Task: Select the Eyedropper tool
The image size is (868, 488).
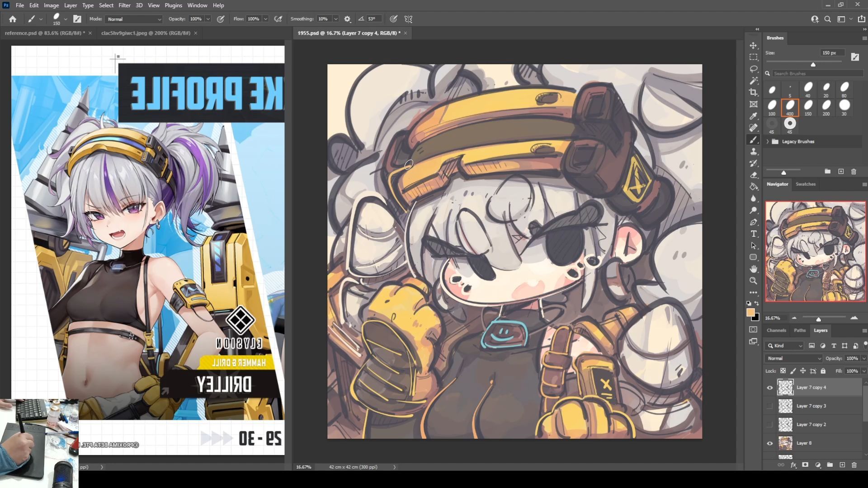Action: click(x=753, y=116)
